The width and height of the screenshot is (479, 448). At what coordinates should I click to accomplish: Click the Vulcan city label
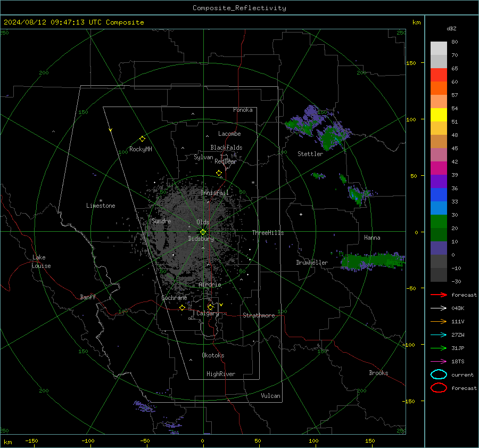(271, 396)
